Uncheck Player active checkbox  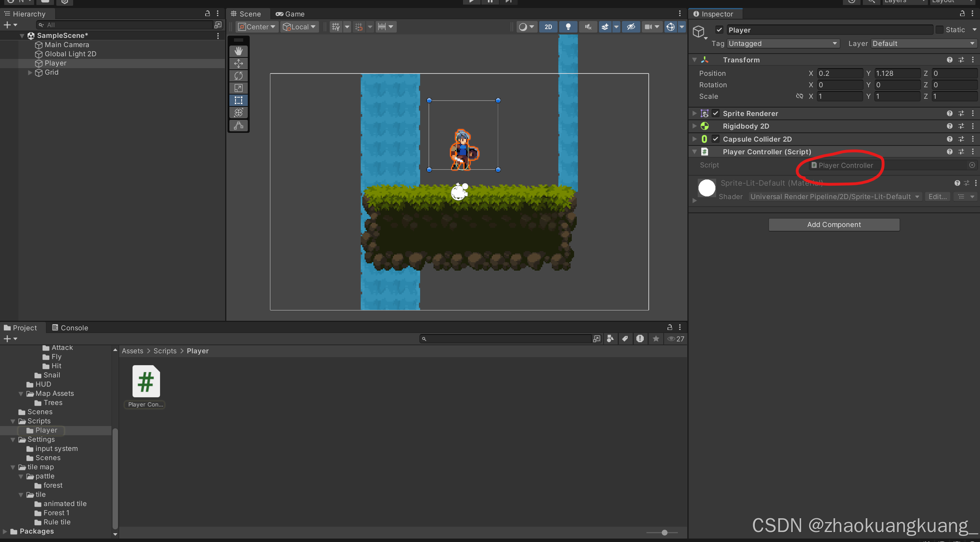coord(719,30)
